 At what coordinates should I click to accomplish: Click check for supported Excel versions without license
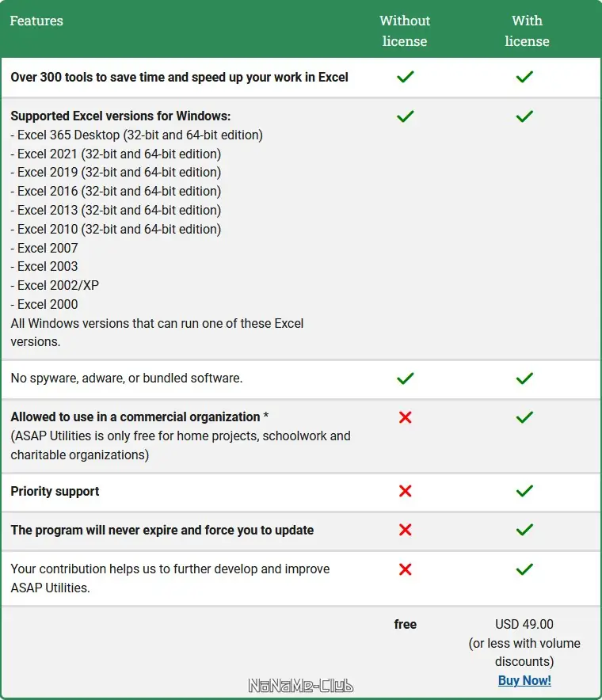(406, 116)
